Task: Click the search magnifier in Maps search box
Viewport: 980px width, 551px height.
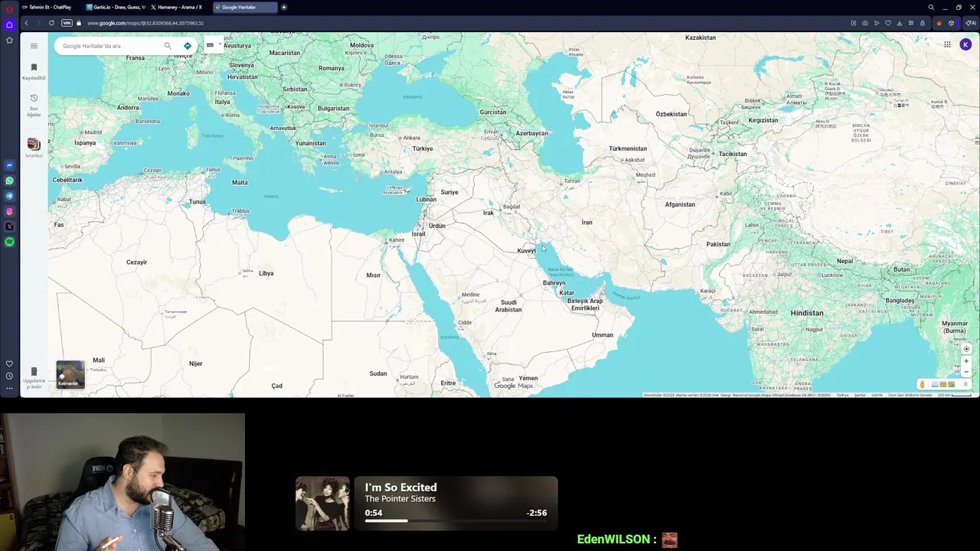Action: (168, 46)
